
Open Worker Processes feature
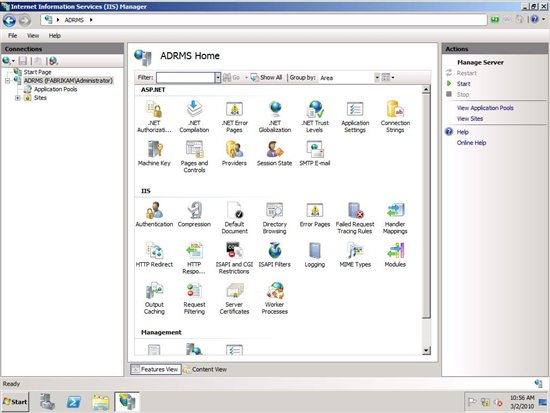[275, 298]
